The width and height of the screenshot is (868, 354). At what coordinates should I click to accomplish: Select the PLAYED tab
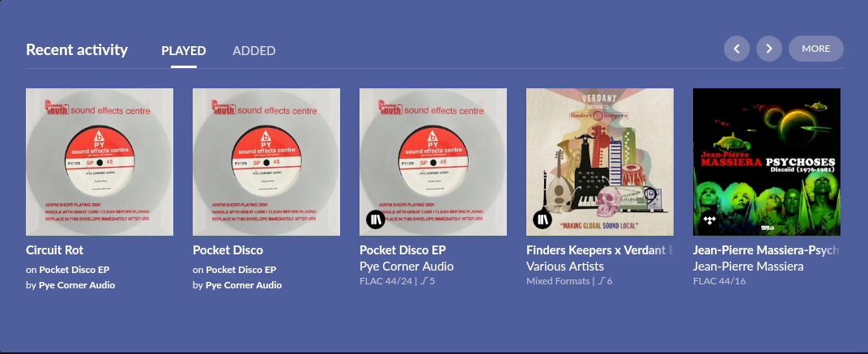point(184,51)
